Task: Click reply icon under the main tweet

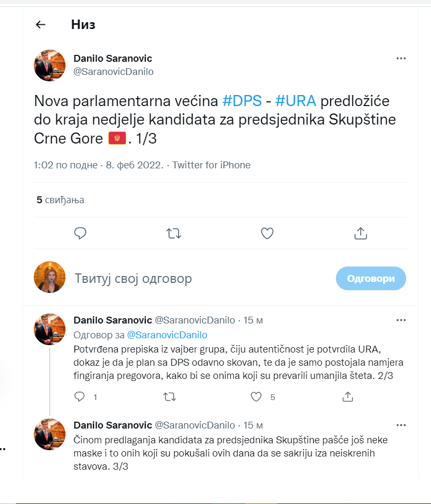Action: tap(80, 233)
